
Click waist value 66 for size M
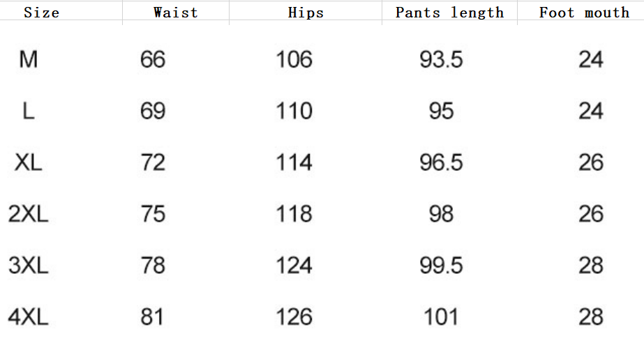click(153, 60)
